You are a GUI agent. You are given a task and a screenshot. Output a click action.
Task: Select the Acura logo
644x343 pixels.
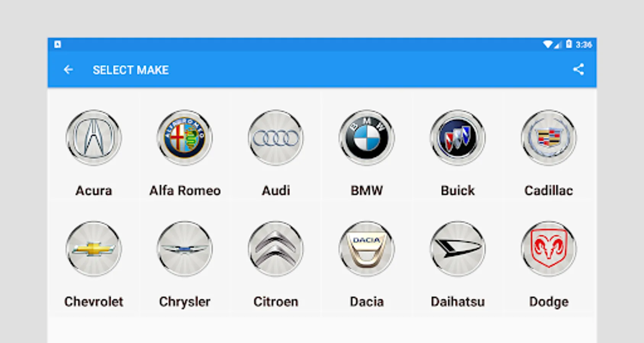tap(94, 138)
